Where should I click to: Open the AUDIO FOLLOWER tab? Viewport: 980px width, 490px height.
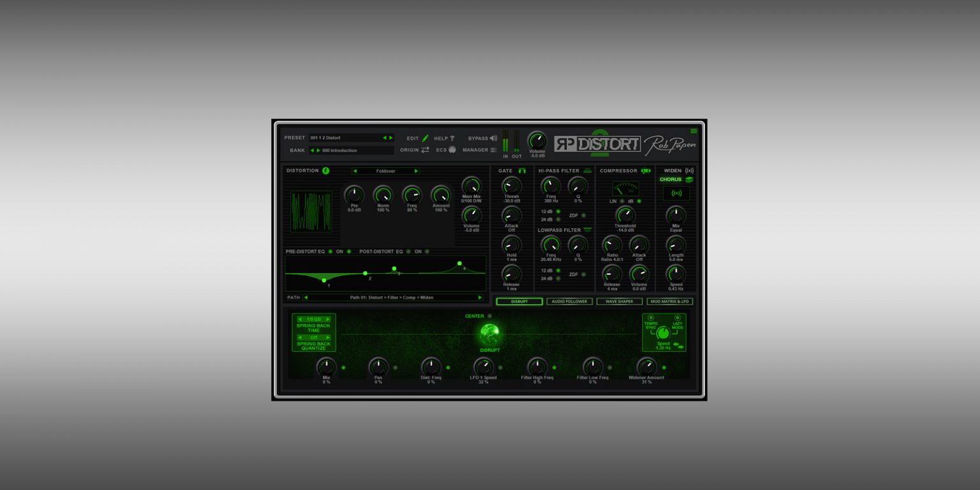click(568, 301)
